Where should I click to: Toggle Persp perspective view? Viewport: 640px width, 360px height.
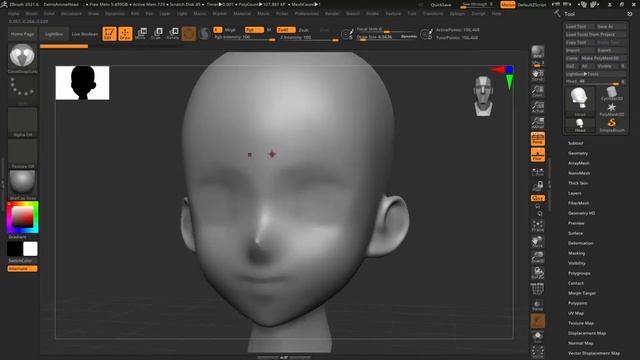coord(538,139)
